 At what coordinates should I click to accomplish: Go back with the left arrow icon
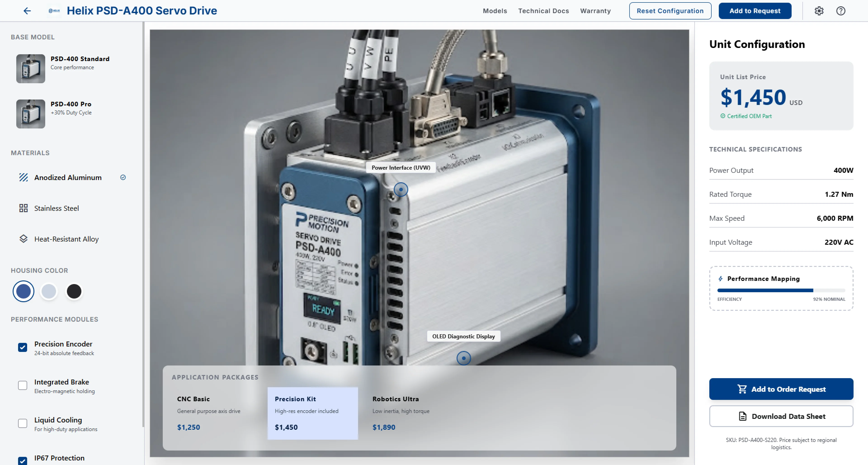pyautogui.click(x=27, y=11)
